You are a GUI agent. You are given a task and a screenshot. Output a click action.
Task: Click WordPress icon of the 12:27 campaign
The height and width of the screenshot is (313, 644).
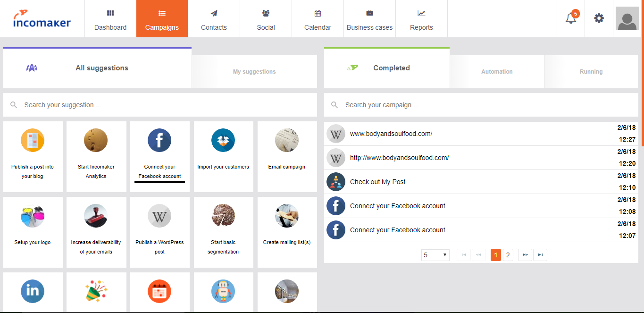(336, 134)
